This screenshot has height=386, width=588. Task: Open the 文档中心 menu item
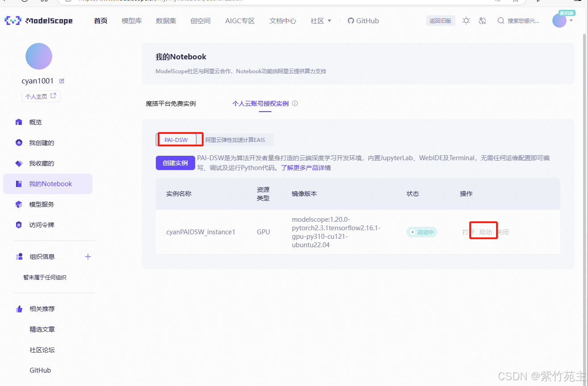point(283,20)
